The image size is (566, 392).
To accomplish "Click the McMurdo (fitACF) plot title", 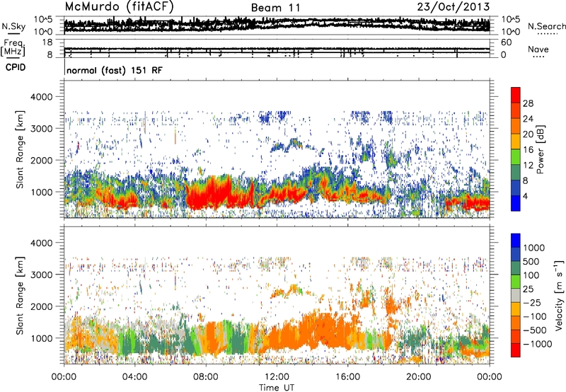I will [119, 7].
